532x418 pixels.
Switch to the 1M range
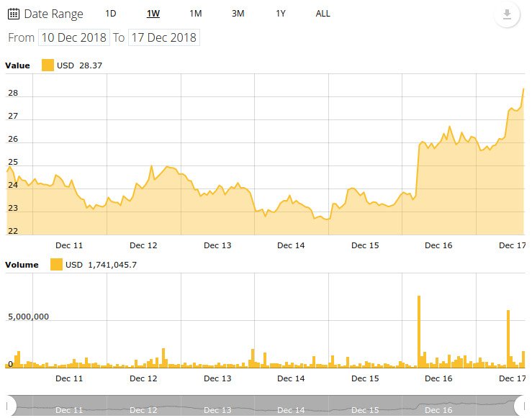(x=196, y=14)
